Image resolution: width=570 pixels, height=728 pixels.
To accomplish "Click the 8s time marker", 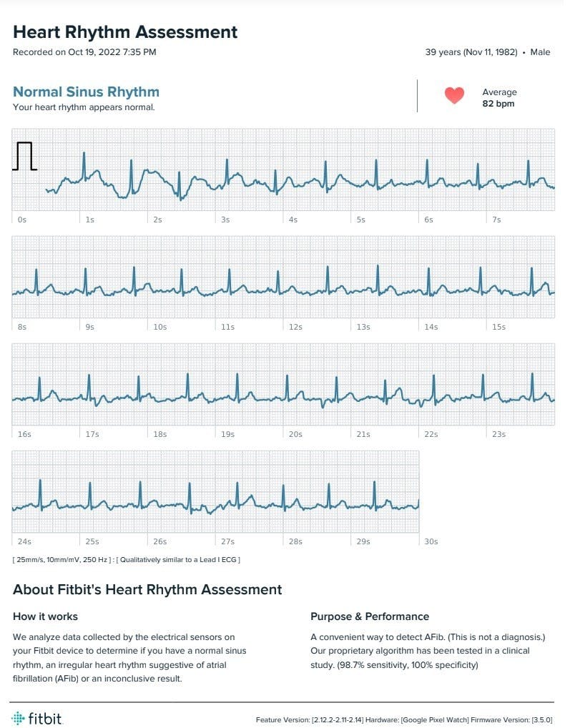I will pyautogui.click(x=21, y=327).
